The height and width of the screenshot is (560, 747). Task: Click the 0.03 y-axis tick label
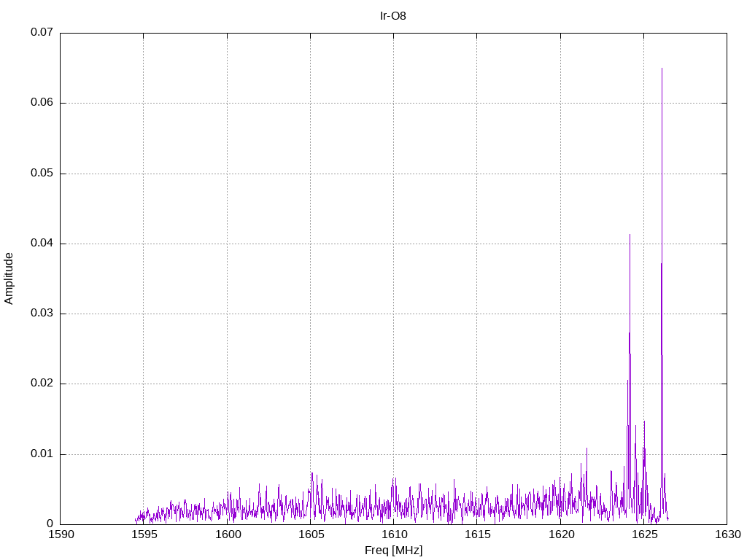point(42,314)
